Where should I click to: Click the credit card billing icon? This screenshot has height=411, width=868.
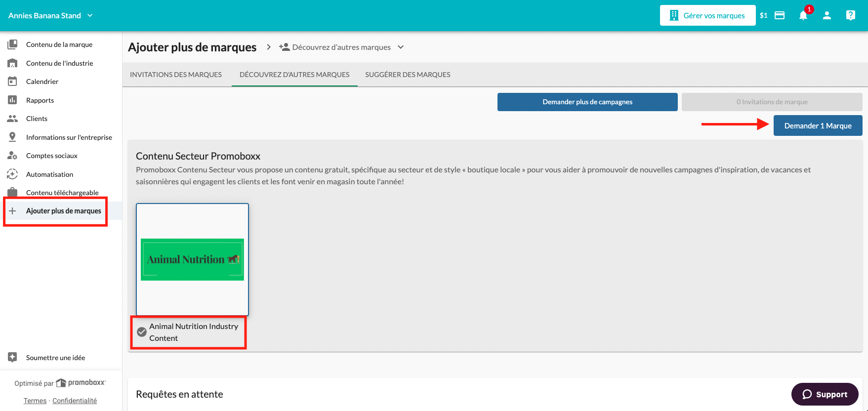point(780,15)
